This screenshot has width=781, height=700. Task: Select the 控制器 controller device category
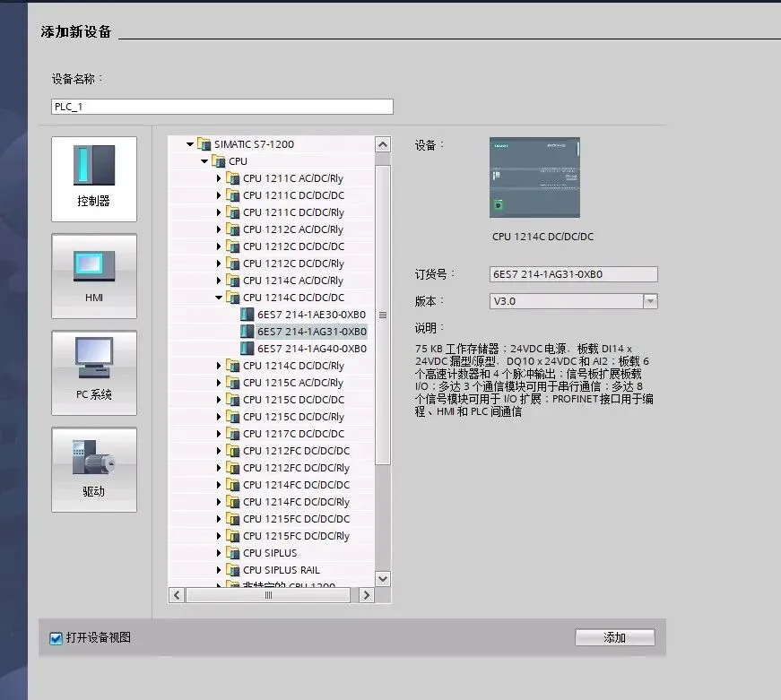coord(93,179)
